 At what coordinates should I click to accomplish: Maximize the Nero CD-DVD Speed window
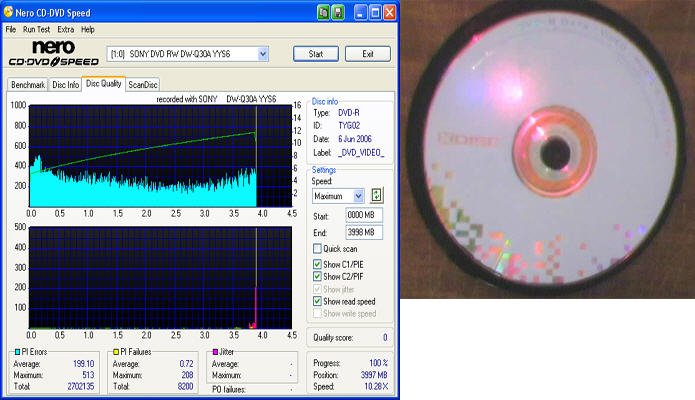(x=375, y=12)
